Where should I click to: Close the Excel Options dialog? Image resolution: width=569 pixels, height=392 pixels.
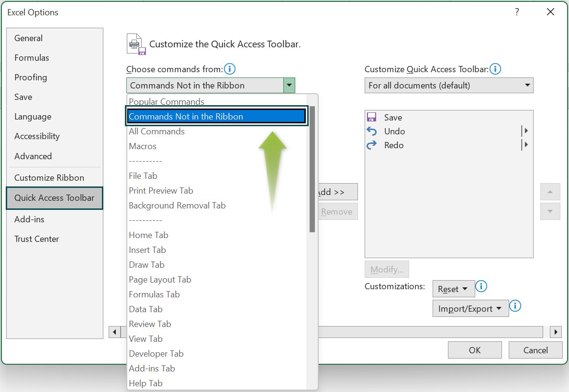click(550, 12)
